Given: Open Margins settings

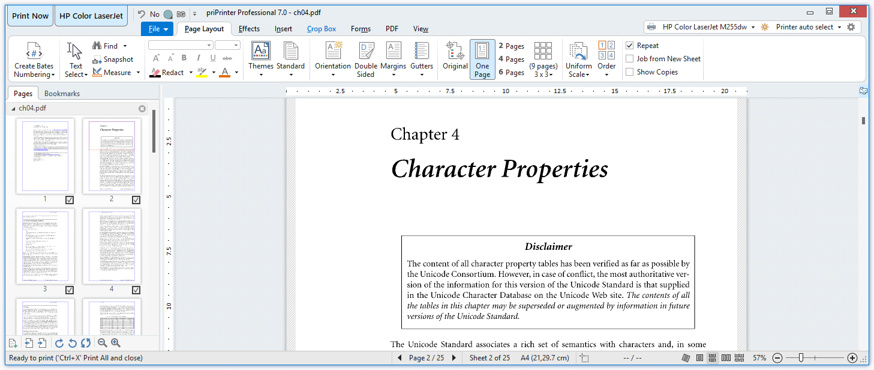Looking at the screenshot, I should [x=394, y=60].
